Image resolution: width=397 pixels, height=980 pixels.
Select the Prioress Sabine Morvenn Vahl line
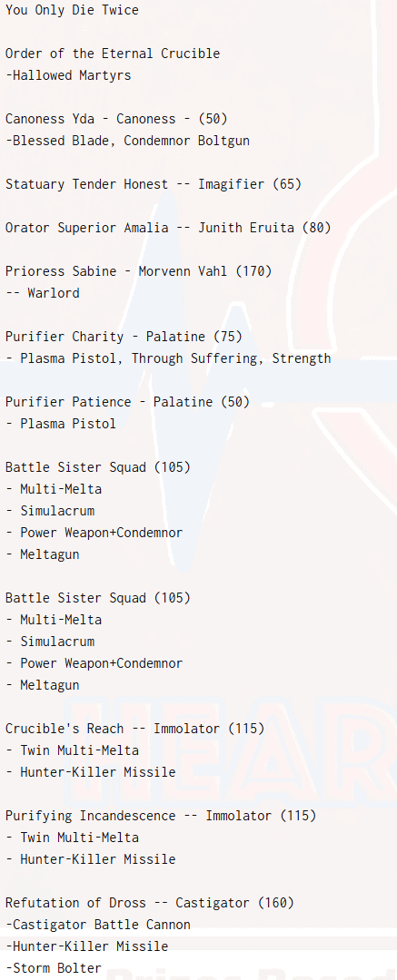[138, 271]
